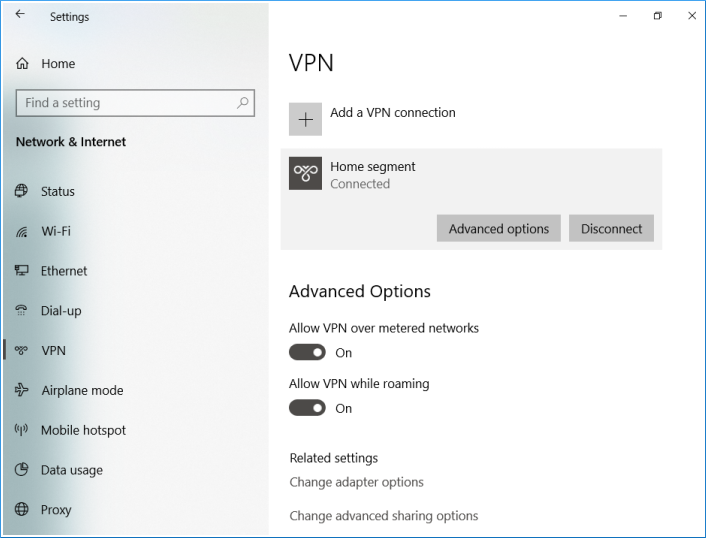Click the Ethernet monitor icon
706x538 pixels.
tap(22, 271)
